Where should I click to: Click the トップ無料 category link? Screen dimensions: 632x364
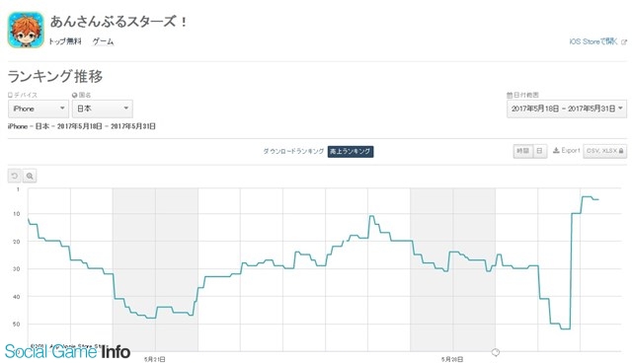[65, 41]
